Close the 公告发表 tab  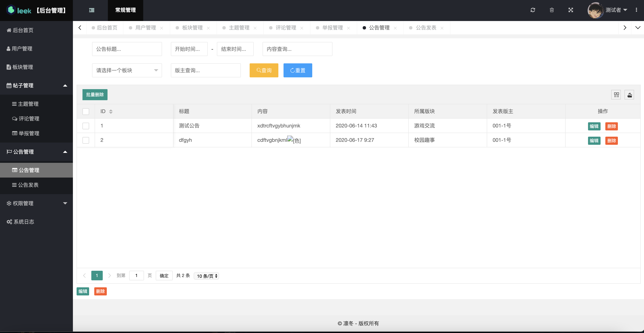(442, 28)
